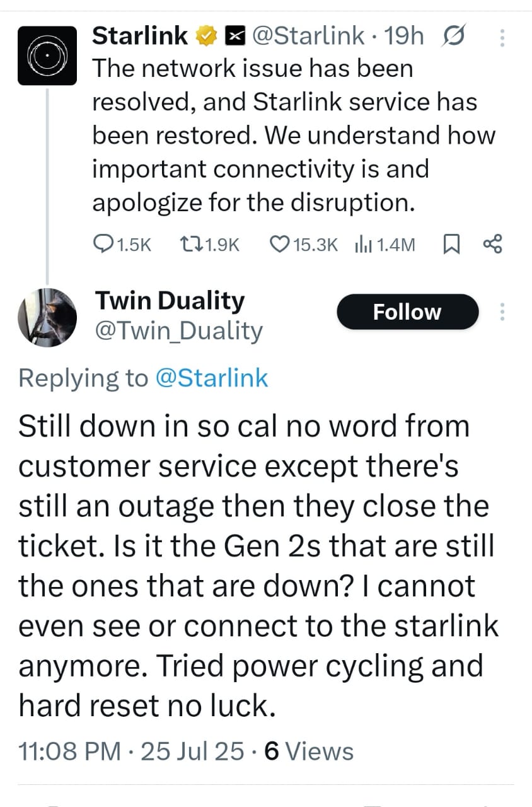Click the Starlink display name in header
This screenshot has width=532, height=807.
(139, 37)
